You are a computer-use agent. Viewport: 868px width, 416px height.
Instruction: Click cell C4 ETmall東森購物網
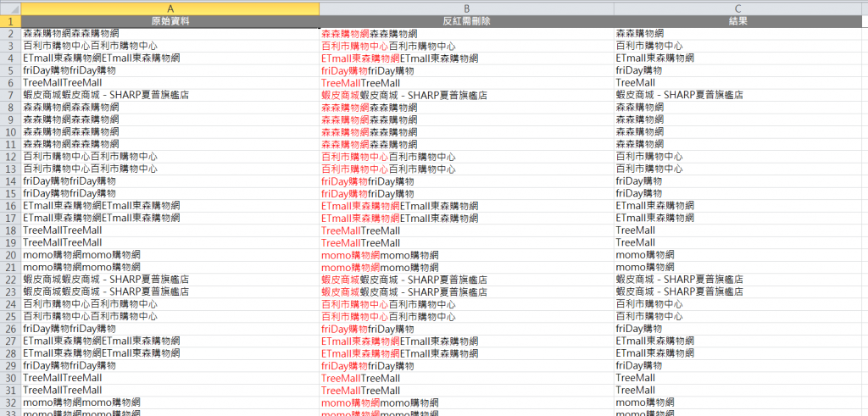coord(738,58)
